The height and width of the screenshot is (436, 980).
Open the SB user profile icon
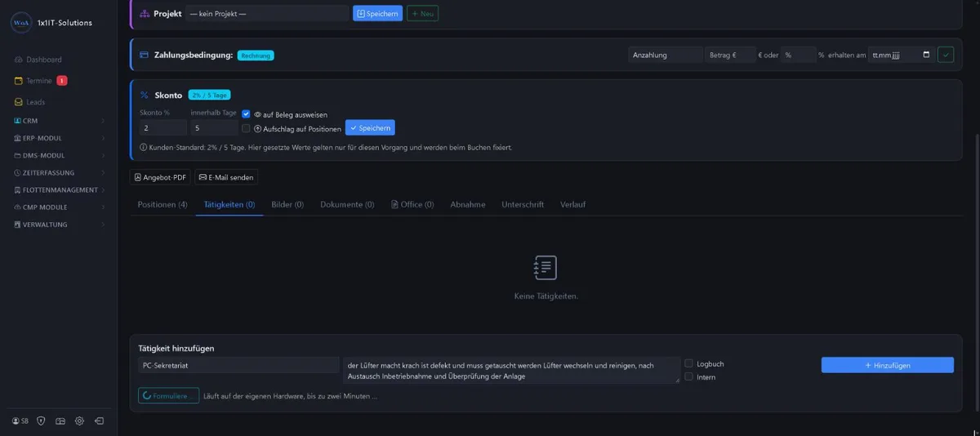[20, 421]
